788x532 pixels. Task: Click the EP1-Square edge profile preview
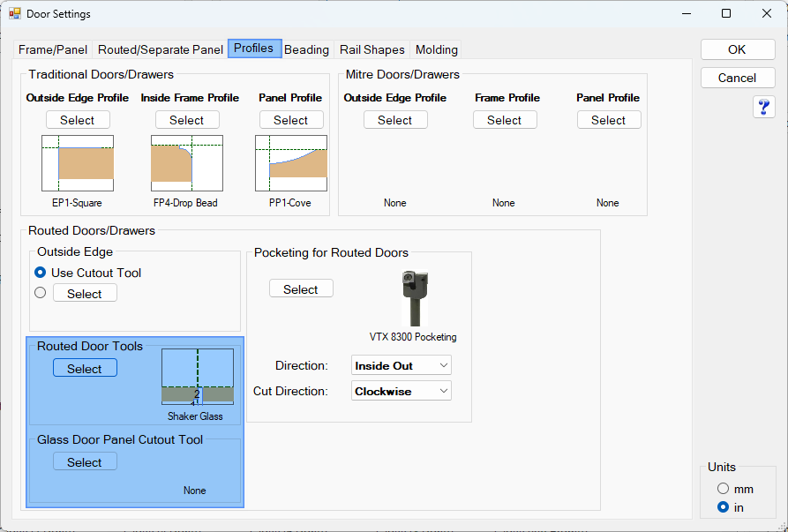tap(78, 163)
